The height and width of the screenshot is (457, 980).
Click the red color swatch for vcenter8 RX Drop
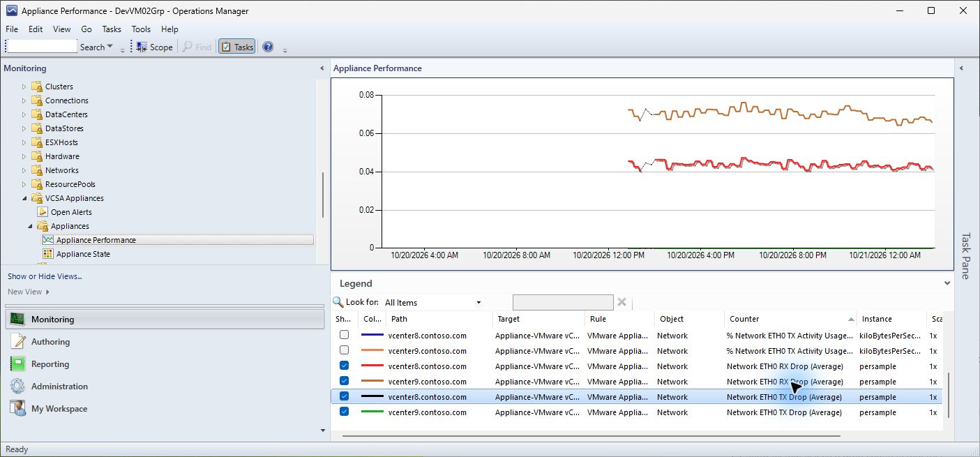[372, 366]
